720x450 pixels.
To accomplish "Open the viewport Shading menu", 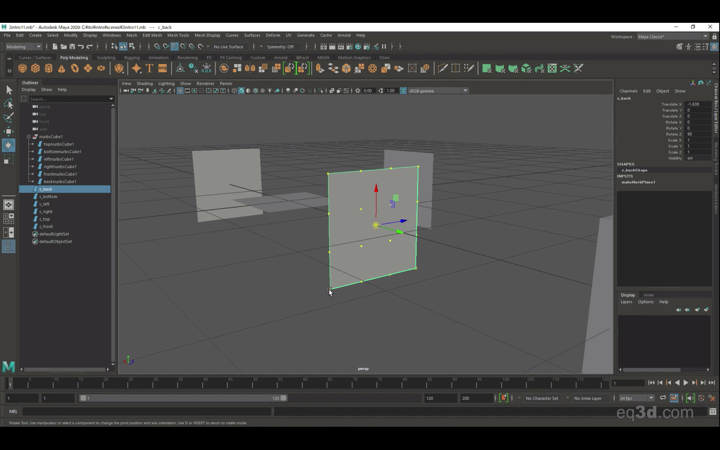I will click(144, 83).
